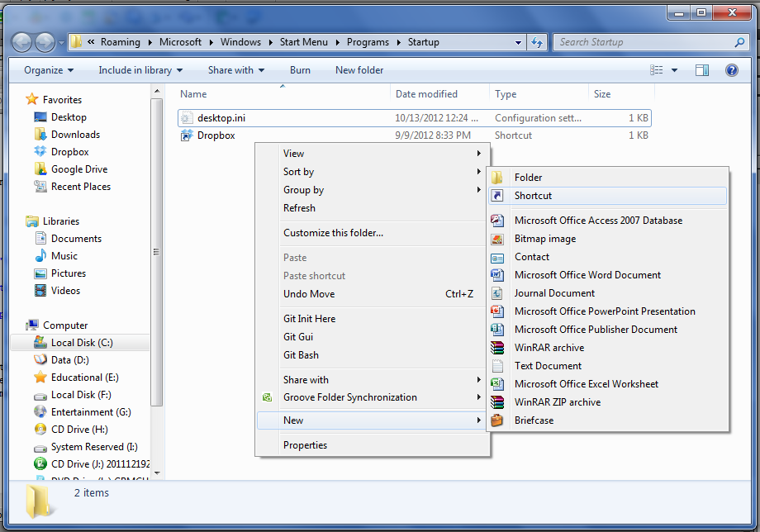Open recent pages dropdown next to Forward
The image size is (760, 532).
pos(61,43)
